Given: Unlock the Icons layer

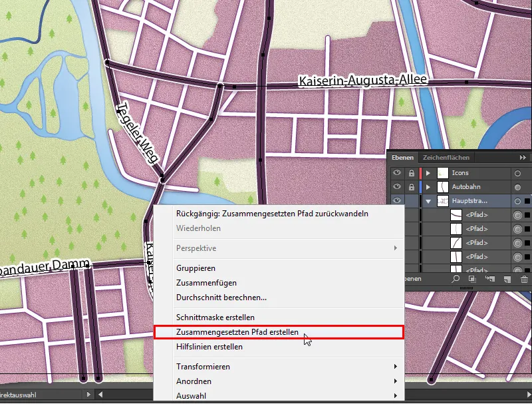Looking at the screenshot, I should click(411, 173).
